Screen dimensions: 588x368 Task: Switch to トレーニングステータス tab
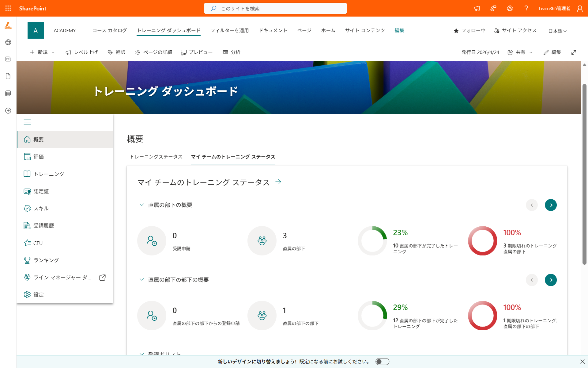[x=156, y=157]
